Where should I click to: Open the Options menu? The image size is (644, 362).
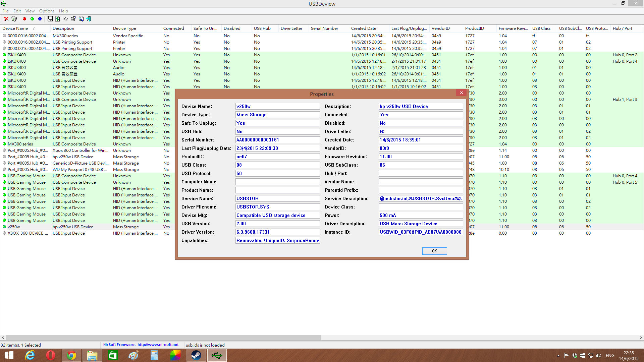(x=47, y=11)
